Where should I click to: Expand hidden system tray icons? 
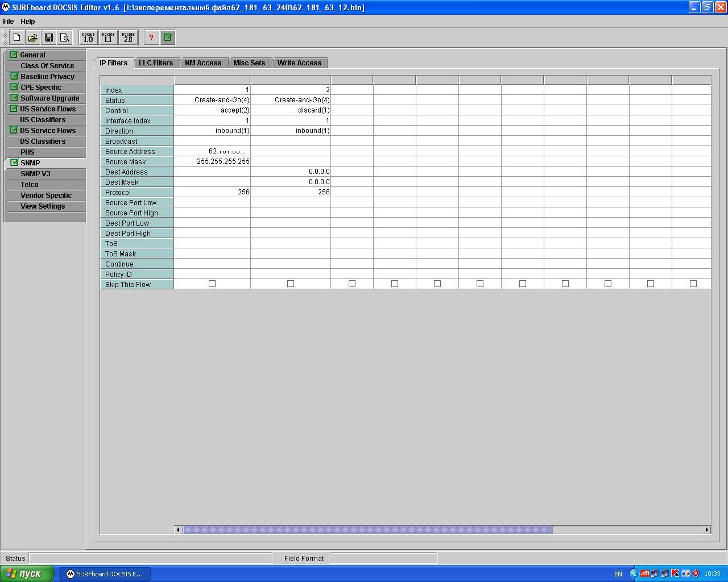coord(634,573)
